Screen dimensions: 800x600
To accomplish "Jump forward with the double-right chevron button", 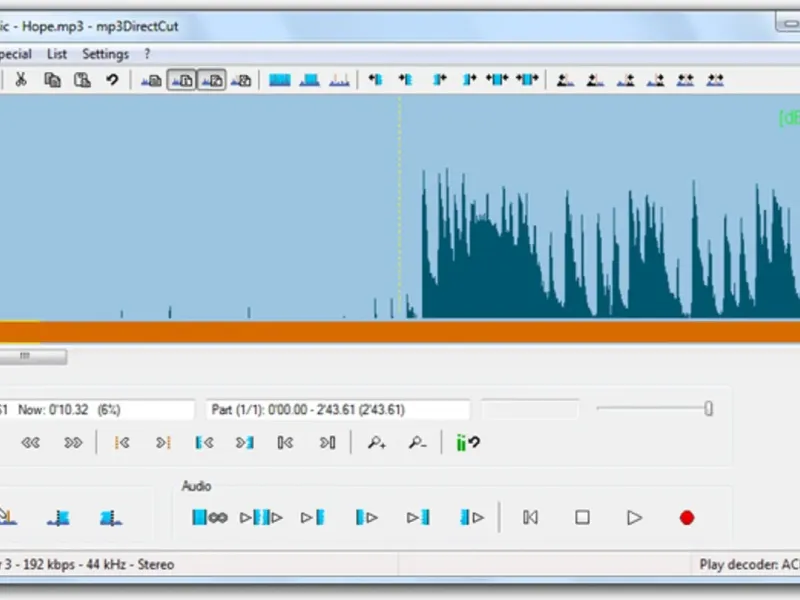I will point(73,443).
